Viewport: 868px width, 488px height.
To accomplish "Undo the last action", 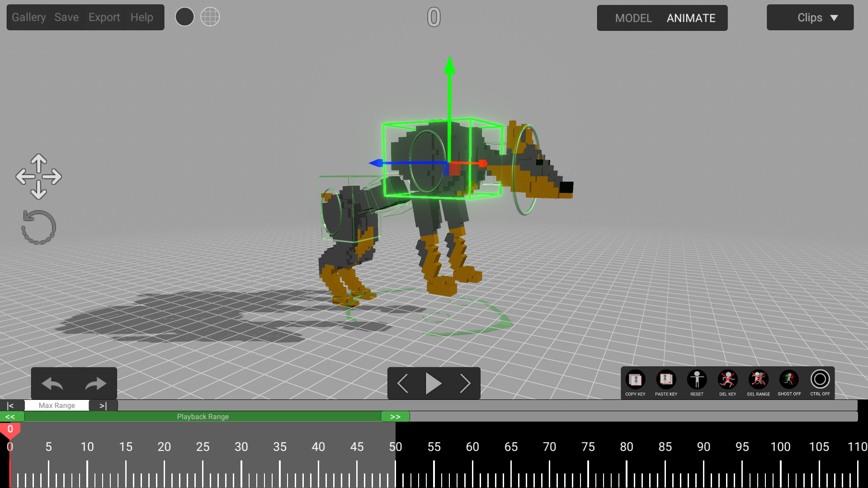I will coord(52,383).
